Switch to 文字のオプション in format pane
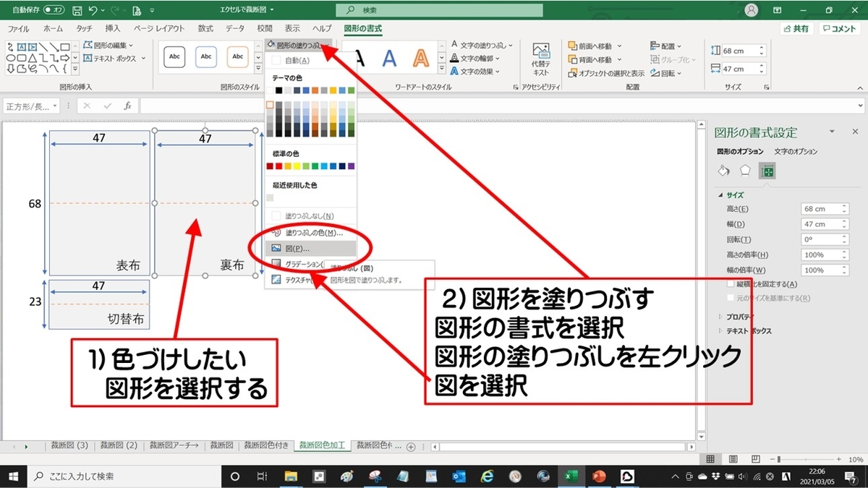 pos(796,152)
